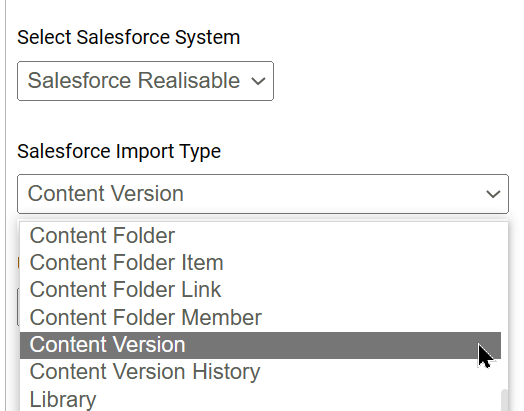
Task: Click the chevron in the Import Type field
Action: click(x=493, y=194)
